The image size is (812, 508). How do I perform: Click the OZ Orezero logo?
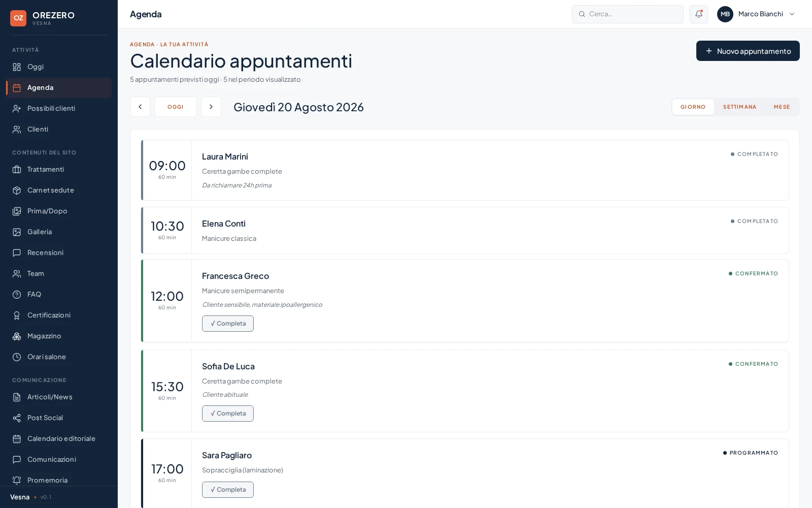[18, 18]
